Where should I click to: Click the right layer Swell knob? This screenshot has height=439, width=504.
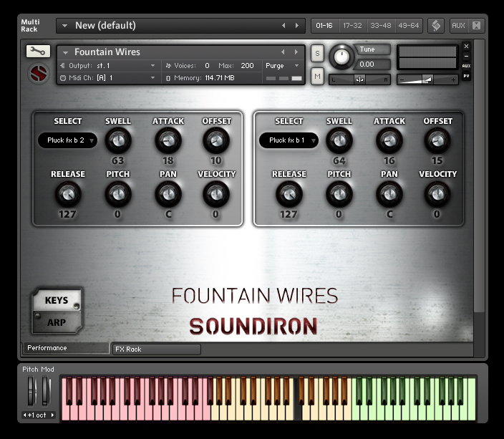339,140
